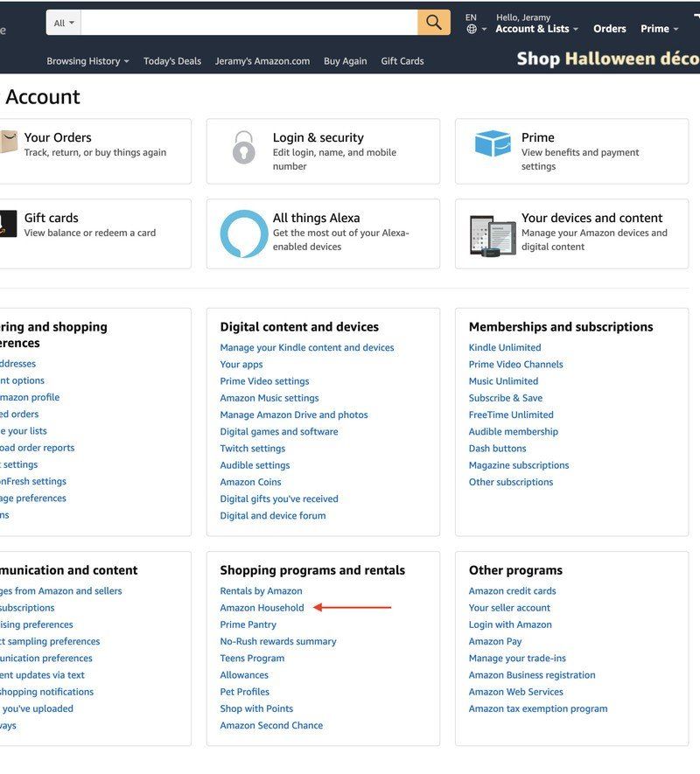Open Kindle Unlimited under Memberships and subscriptions
The image size is (700, 774).
point(504,347)
